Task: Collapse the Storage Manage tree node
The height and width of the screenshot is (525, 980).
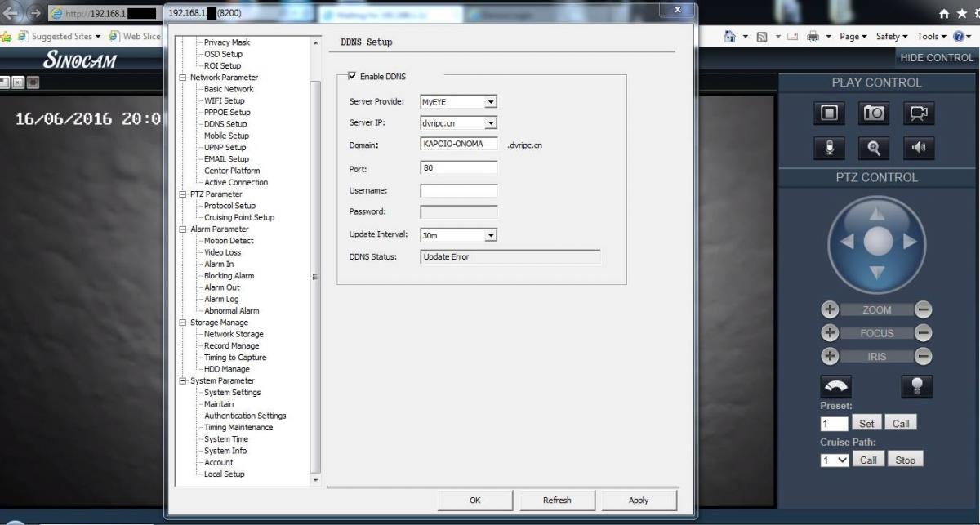Action: coord(183,323)
